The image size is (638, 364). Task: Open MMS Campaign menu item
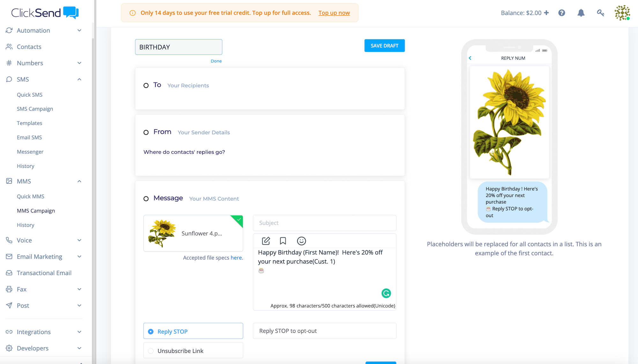[x=35, y=211]
